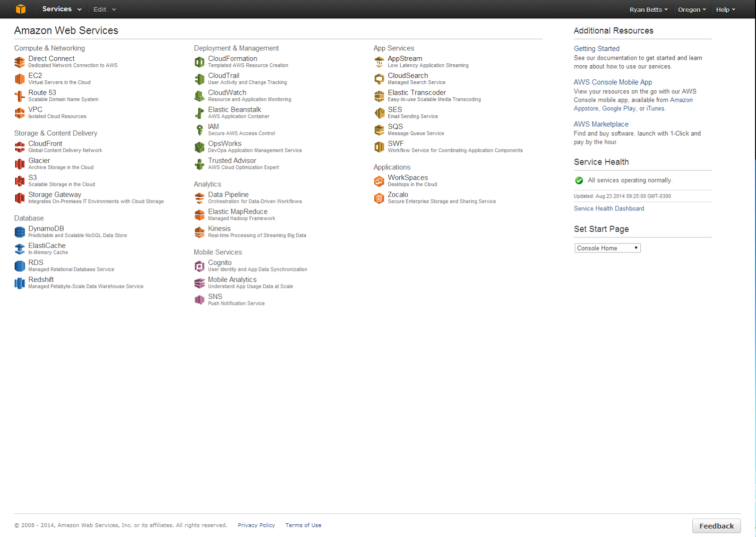Open the Privacy Policy link

256,525
